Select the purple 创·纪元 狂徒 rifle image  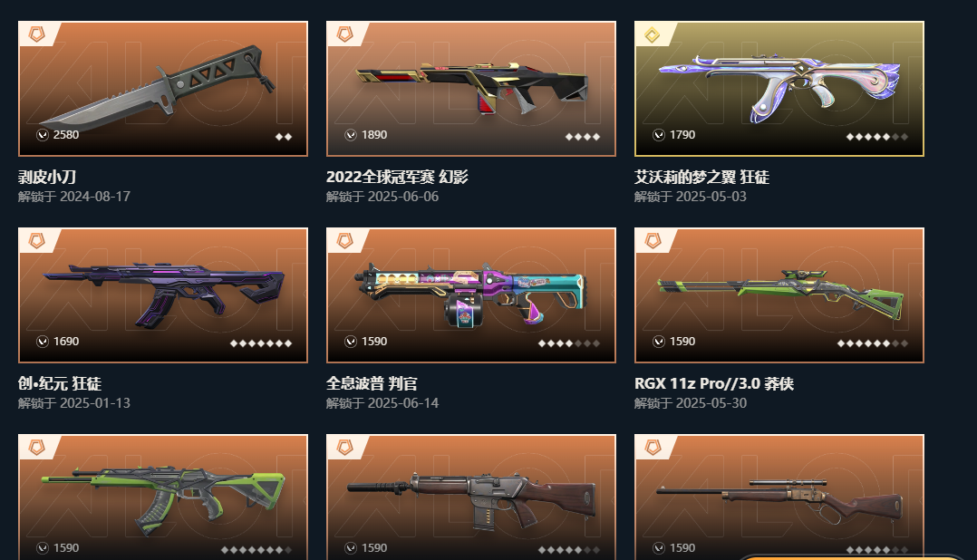163,295
